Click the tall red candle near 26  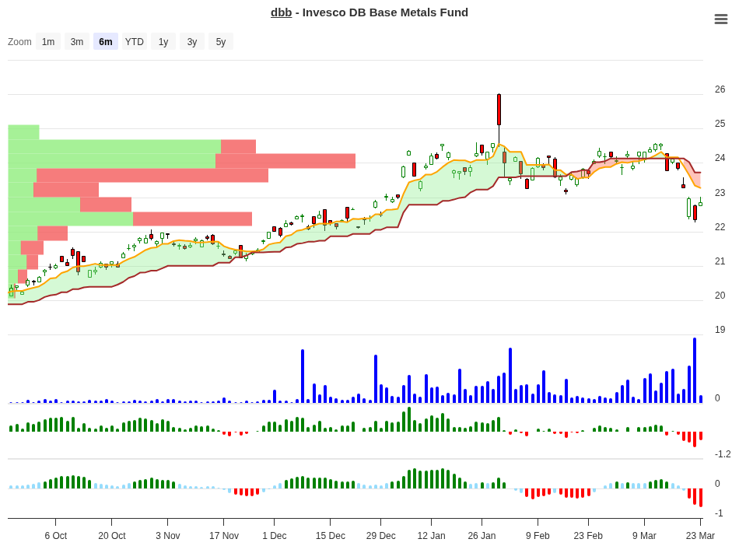[499, 110]
